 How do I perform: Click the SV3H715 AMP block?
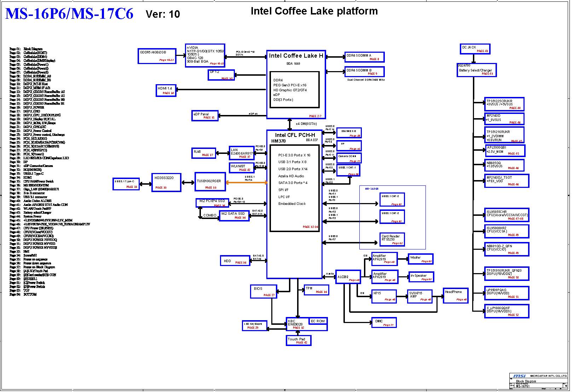point(419,296)
